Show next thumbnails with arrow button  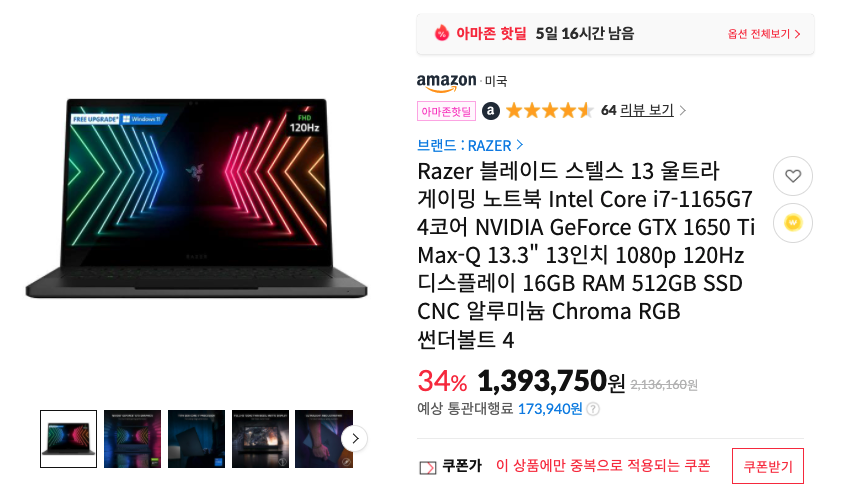tap(354, 438)
